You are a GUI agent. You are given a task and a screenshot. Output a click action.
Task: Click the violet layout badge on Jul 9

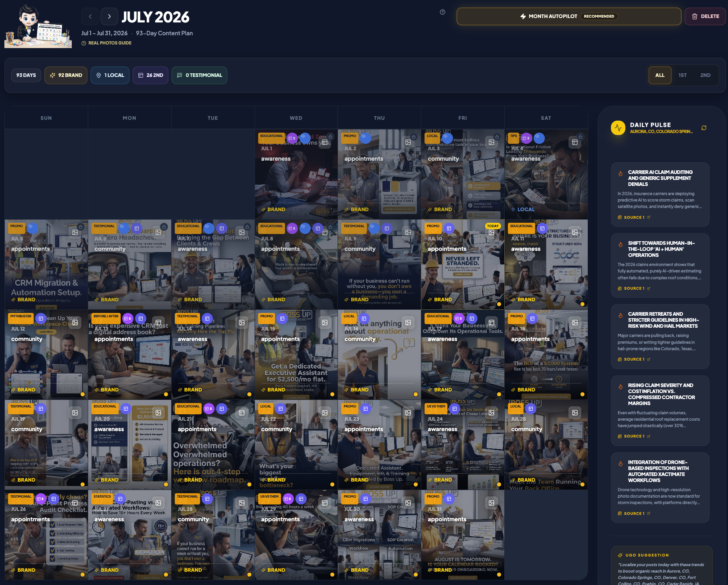click(x=387, y=228)
